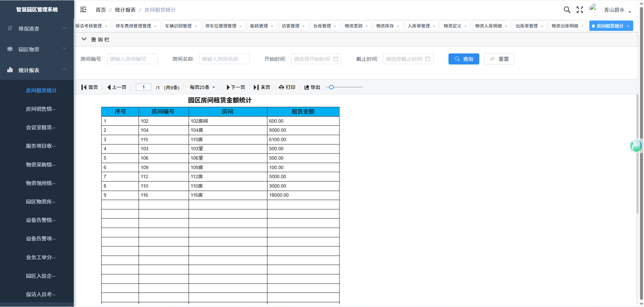Click the floating green assistant icon
Image resolution: width=644 pixels, height=307 pixels.
click(x=636, y=146)
